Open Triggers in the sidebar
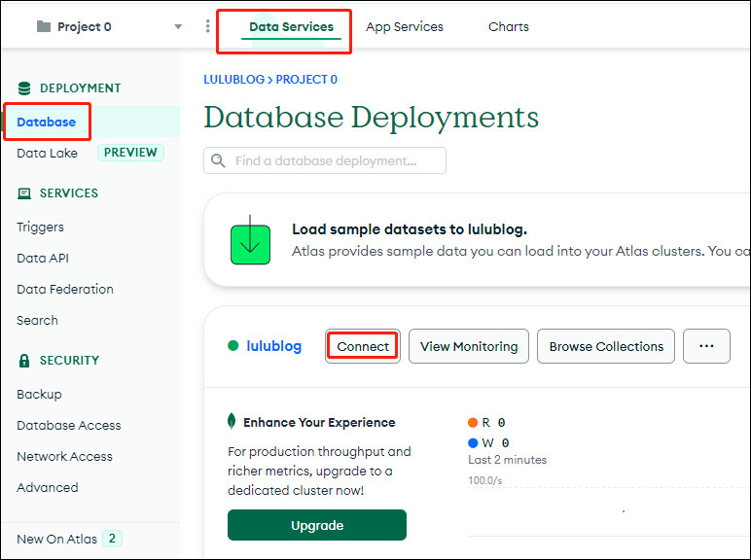Screen dimensions: 751x560 [x=40, y=227]
